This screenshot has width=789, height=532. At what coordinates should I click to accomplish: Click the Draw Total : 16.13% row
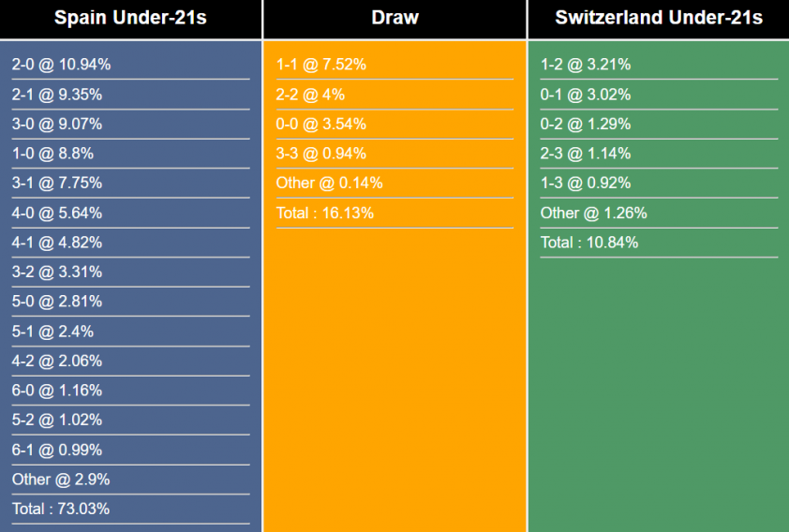(x=325, y=213)
